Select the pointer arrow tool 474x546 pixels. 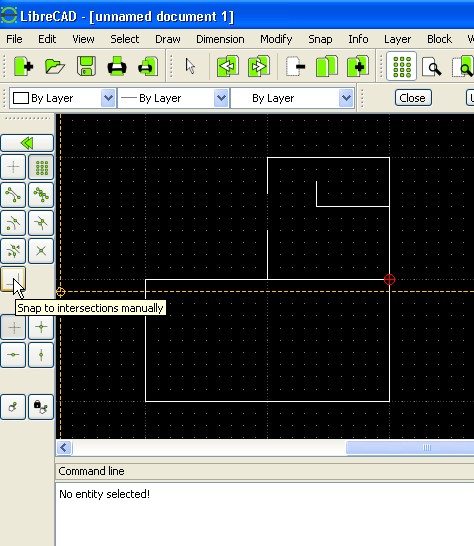point(190,66)
